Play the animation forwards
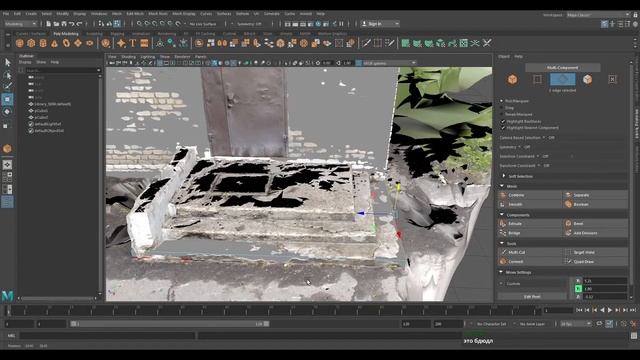This screenshot has height=360, width=640. click(x=610, y=310)
